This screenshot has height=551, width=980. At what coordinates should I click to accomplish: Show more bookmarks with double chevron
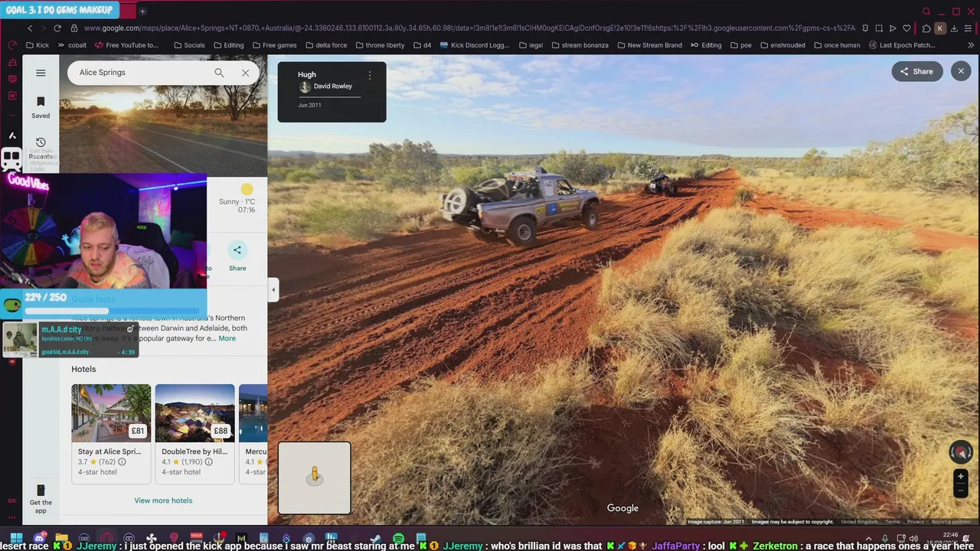click(x=971, y=45)
